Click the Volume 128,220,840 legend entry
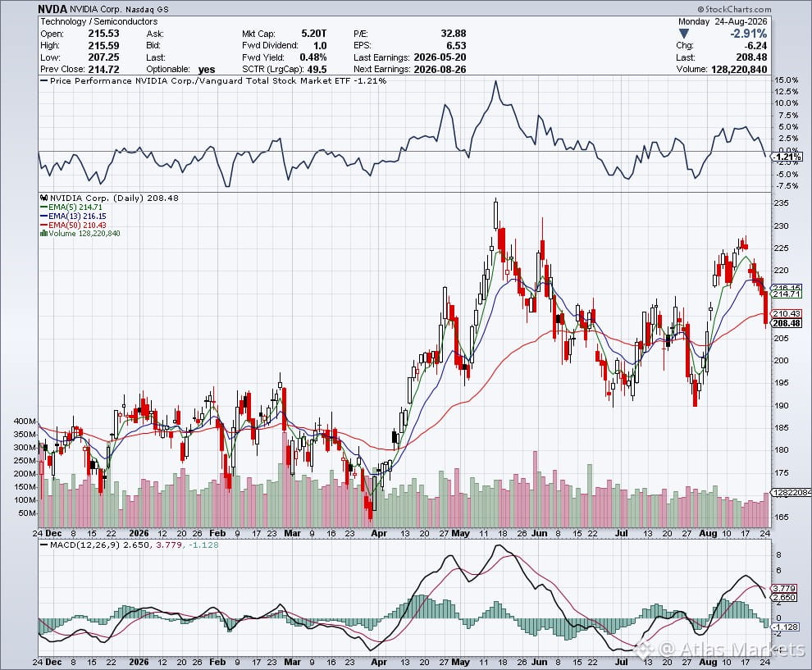 click(x=80, y=234)
